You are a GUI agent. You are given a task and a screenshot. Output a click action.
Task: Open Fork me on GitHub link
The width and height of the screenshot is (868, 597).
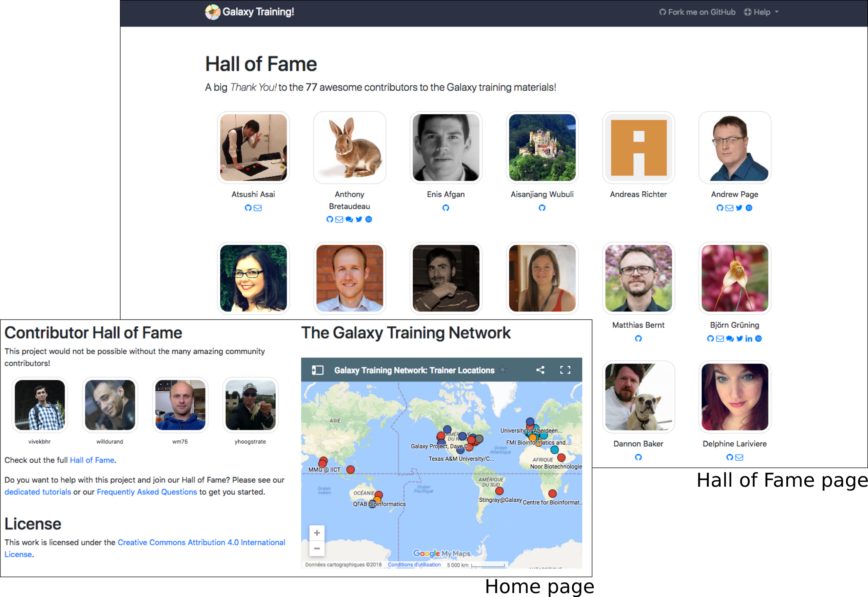[697, 12]
